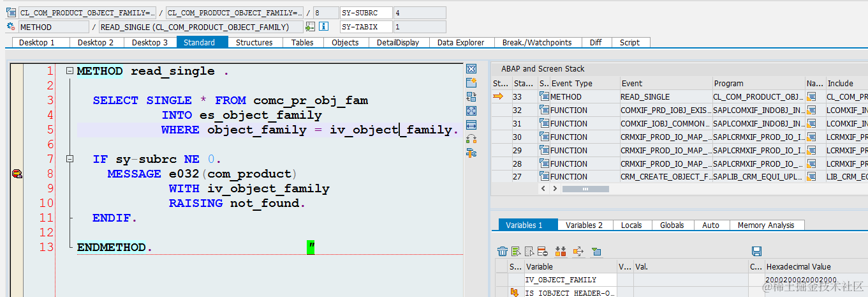The width and height of the screenshot is (868, 297).
Task: Click the stack horizontal scrollbar thumb
Action: (585, 189)
